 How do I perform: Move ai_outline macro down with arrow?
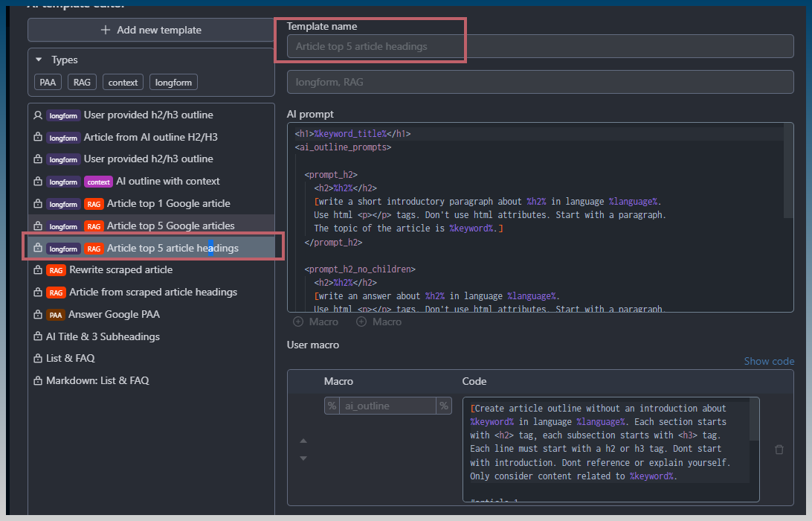click(303, 458)
